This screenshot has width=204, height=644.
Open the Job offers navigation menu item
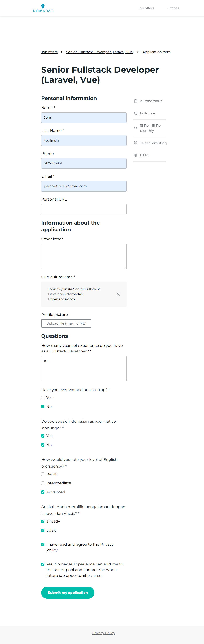coord(146,8)
